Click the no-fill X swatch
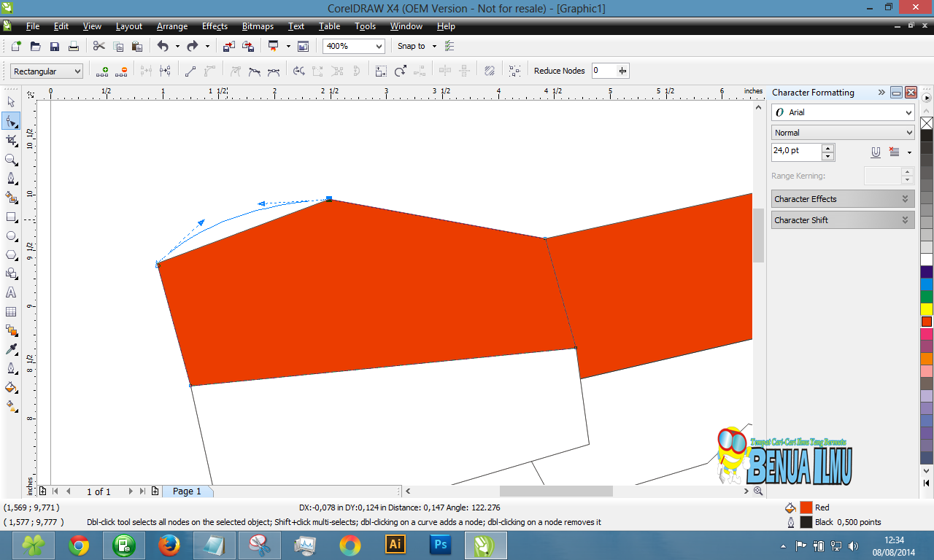The image size is (934, 560). tap(927, 123)
